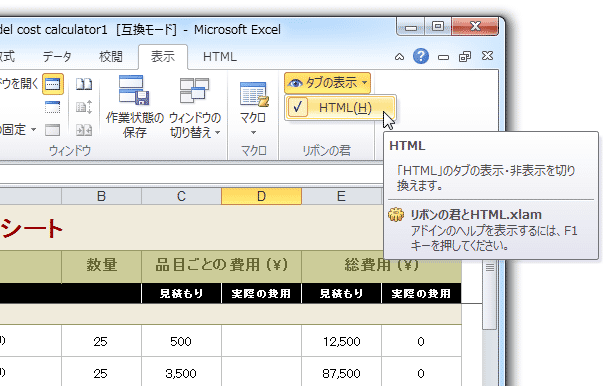Click the 数量 header cell
Viewport: 610px width, 386px height.
(101, 267)
